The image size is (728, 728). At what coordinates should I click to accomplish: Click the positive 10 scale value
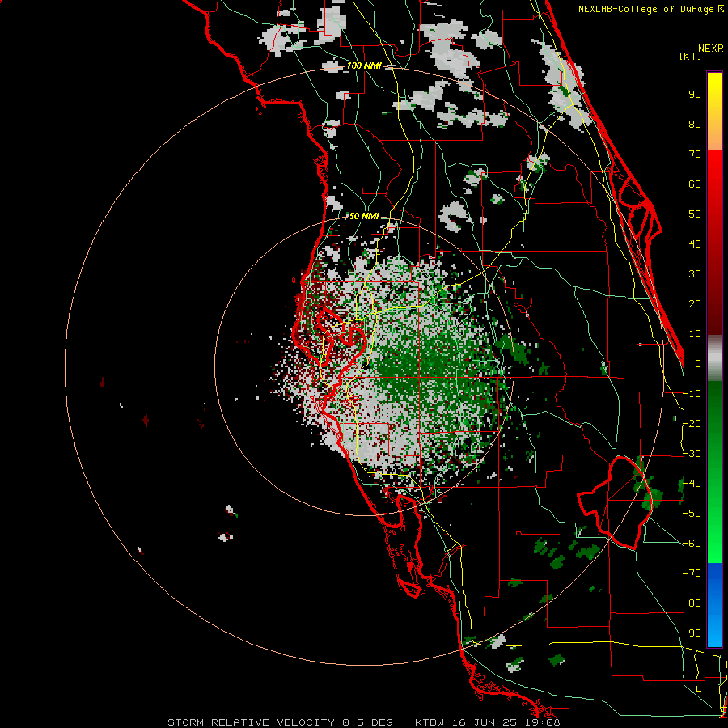(x=695, y=334)
